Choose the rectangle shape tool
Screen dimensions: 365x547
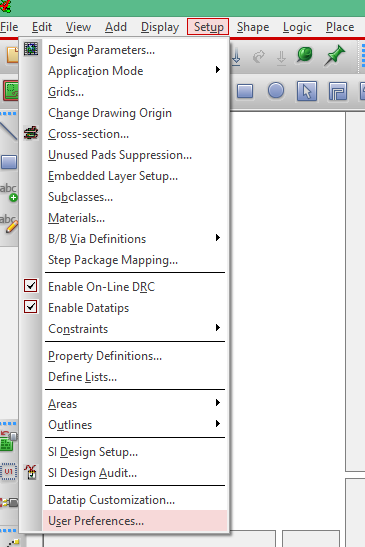(245, 91)
